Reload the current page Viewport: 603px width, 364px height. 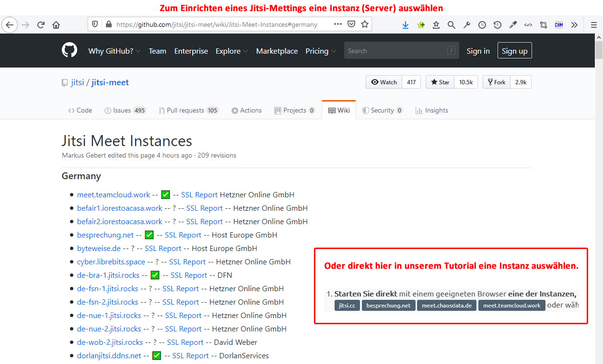pos(41,24)
